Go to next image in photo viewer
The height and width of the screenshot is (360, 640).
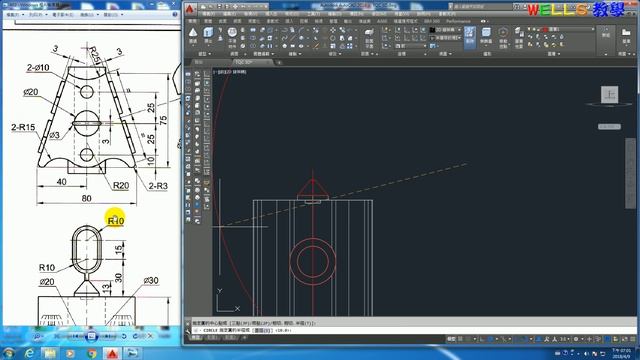[107, 336]
